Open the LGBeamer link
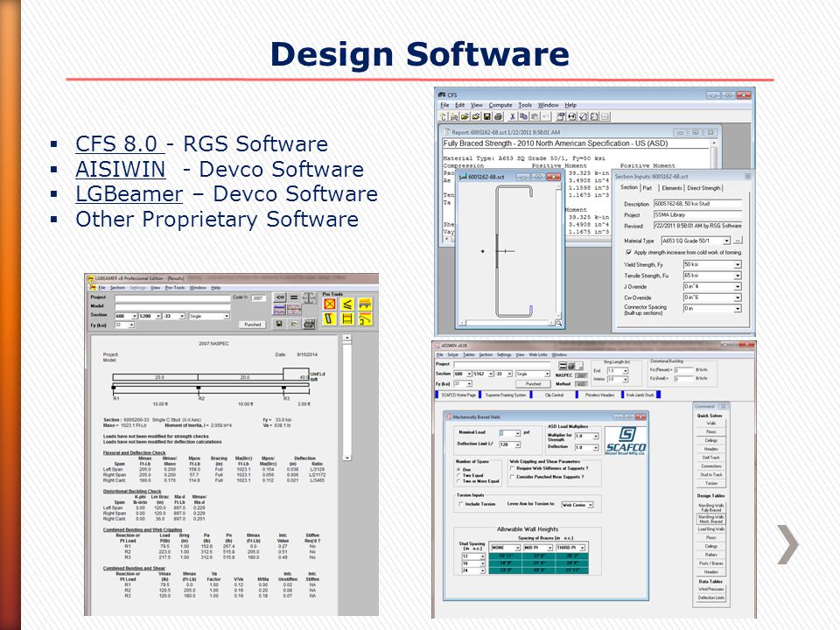 129,194
